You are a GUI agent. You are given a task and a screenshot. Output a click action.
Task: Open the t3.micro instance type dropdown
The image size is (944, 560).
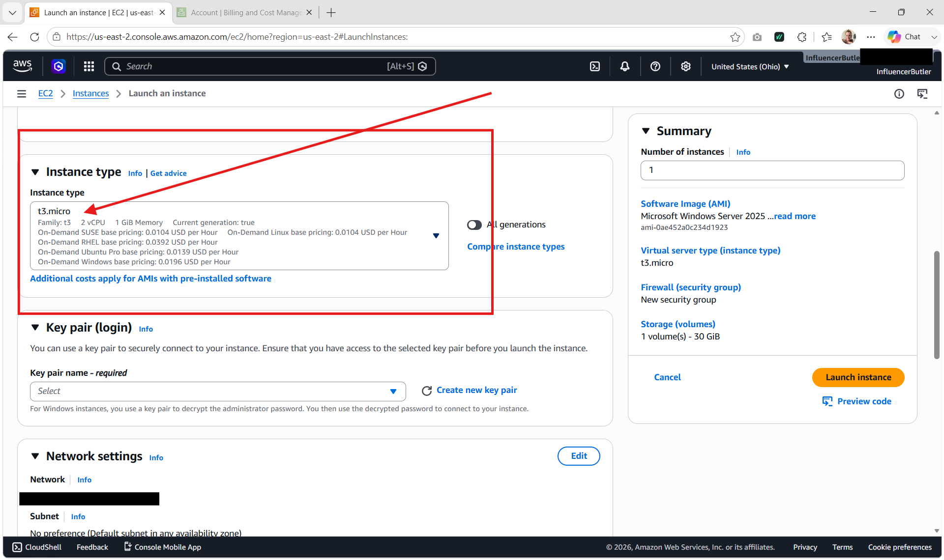[x=239, y=236]
